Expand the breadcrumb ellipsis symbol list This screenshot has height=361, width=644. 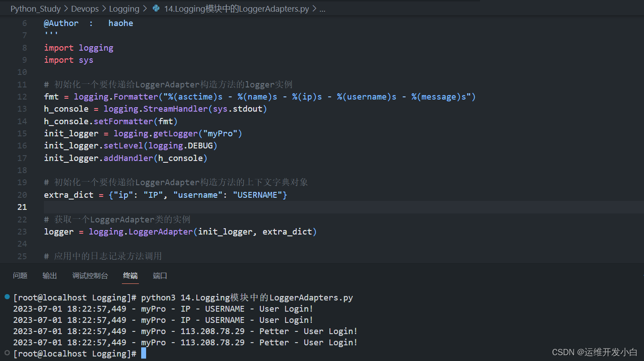[x=322, y=9]
